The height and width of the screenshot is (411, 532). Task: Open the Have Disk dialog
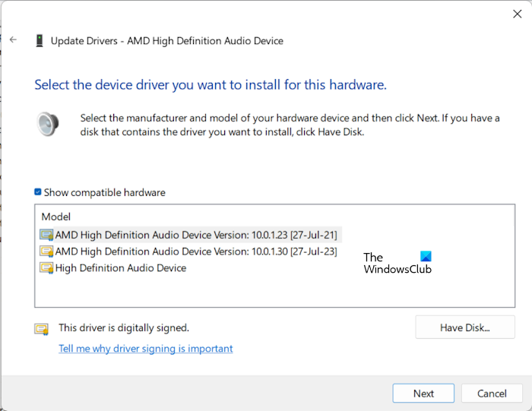point(465,328)
